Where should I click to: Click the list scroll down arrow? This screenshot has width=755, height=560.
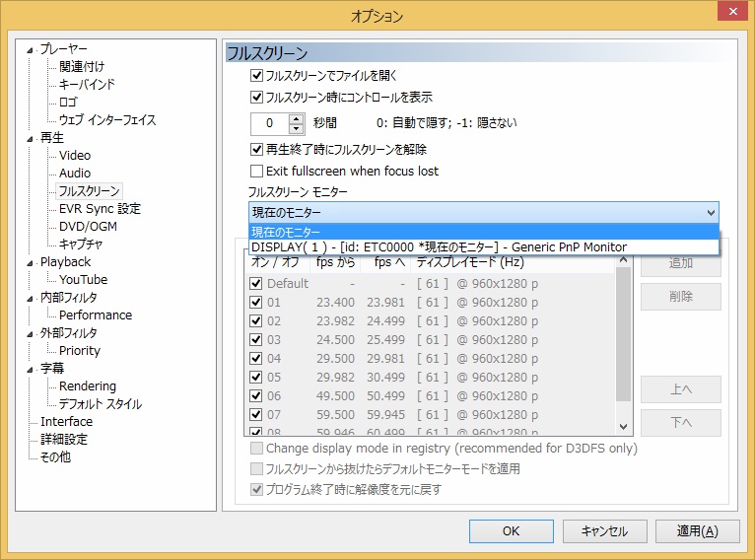point(623,427)
